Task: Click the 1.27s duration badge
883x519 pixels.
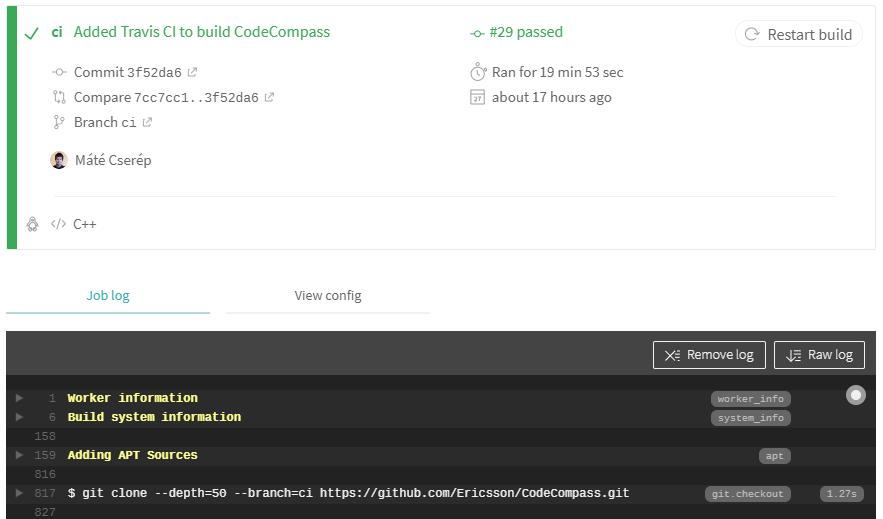Action: [841, 494]
